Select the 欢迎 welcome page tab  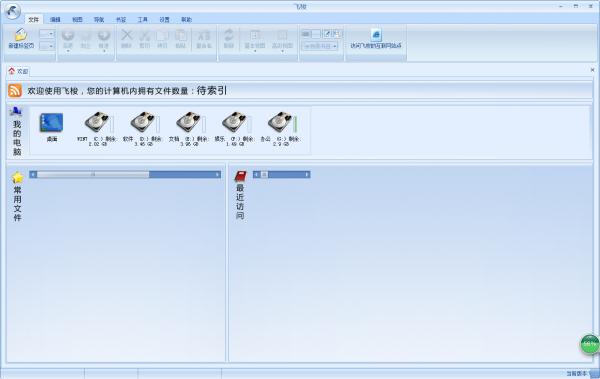[x=18, y=71]
